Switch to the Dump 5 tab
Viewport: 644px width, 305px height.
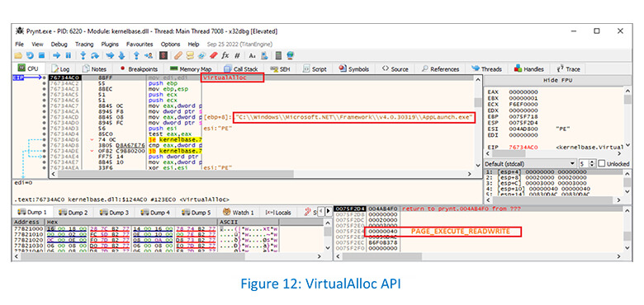(197, 213)
